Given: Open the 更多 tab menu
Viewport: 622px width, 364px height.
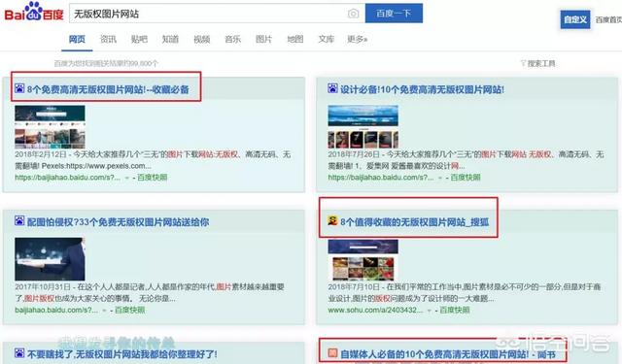Looking at the screenshot, I should point(357,39).
